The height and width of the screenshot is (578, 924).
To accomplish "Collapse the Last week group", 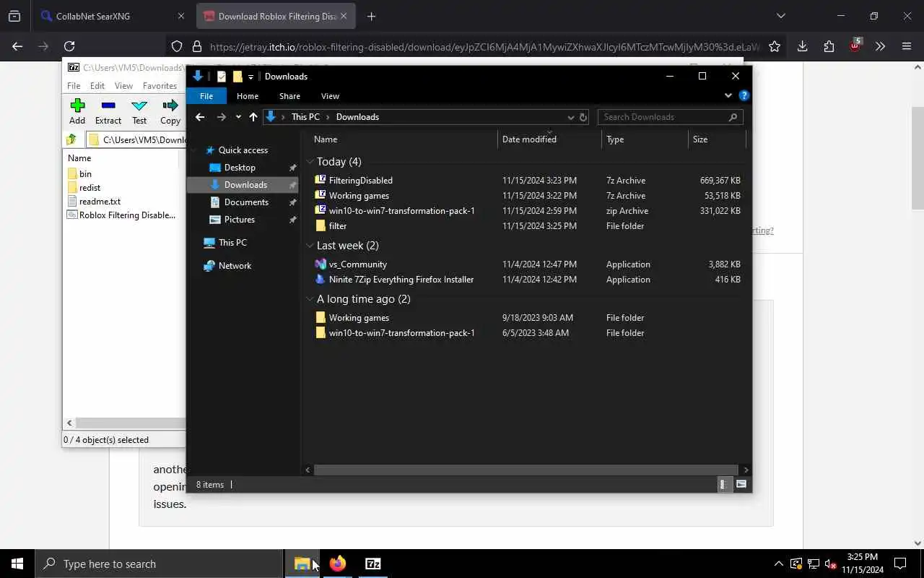I will (x=310, y=246).
